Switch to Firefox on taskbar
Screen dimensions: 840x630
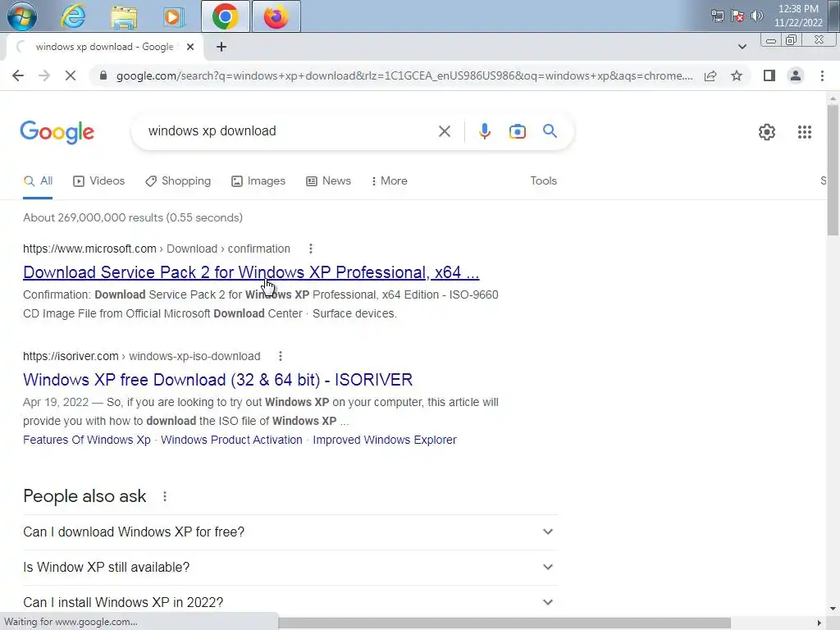coord(276,16)
